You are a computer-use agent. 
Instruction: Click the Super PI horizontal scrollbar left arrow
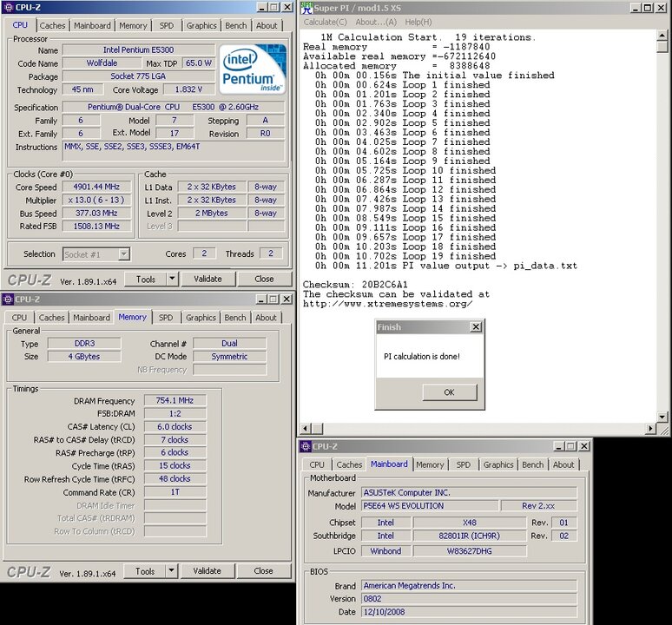pos(306,428)
